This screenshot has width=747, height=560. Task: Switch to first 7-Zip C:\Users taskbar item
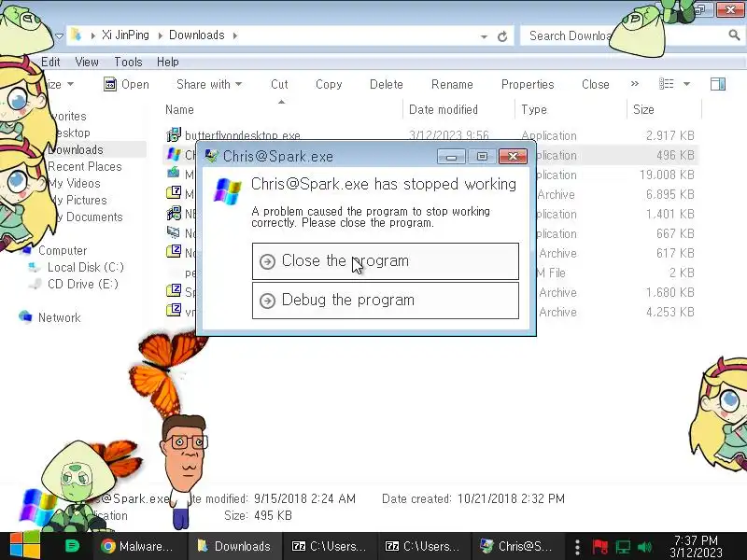click(329, 546)
